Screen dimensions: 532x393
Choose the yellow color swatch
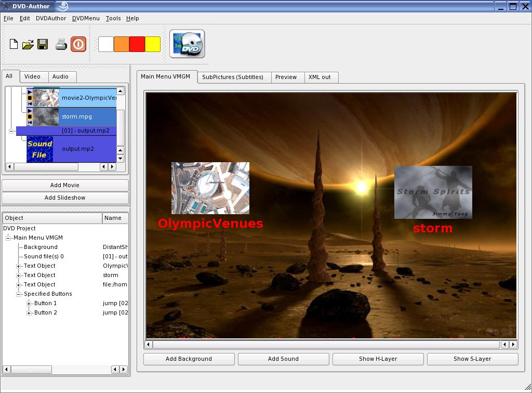pyautogui.click(x=153, y=45)
